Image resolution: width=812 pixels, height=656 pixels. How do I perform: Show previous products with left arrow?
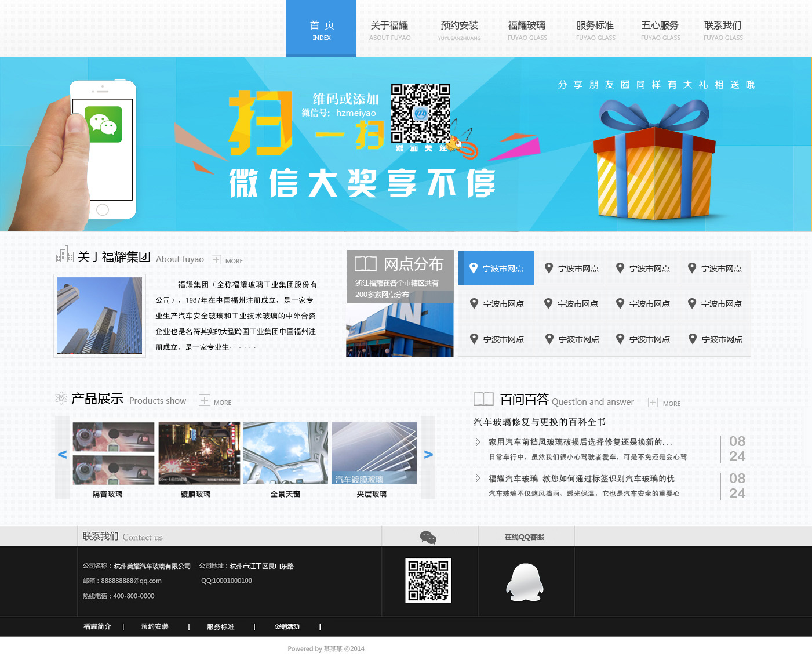pos(62,455)
